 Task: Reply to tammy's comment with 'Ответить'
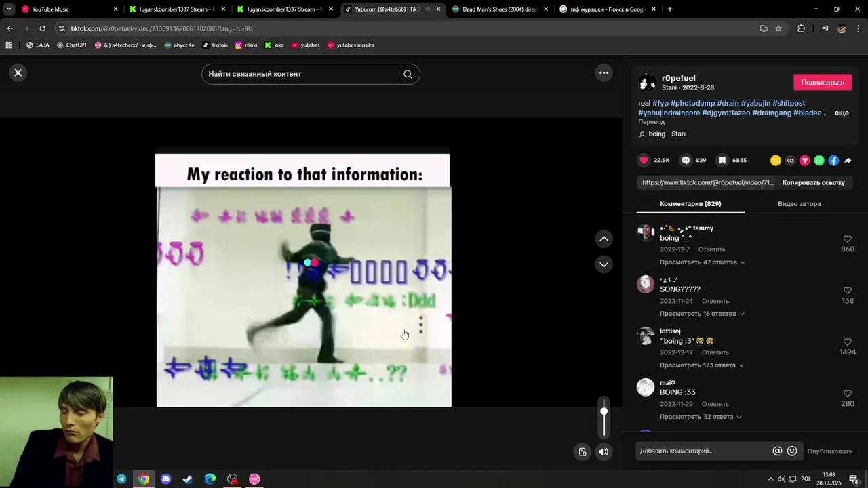tap(712, 249)
